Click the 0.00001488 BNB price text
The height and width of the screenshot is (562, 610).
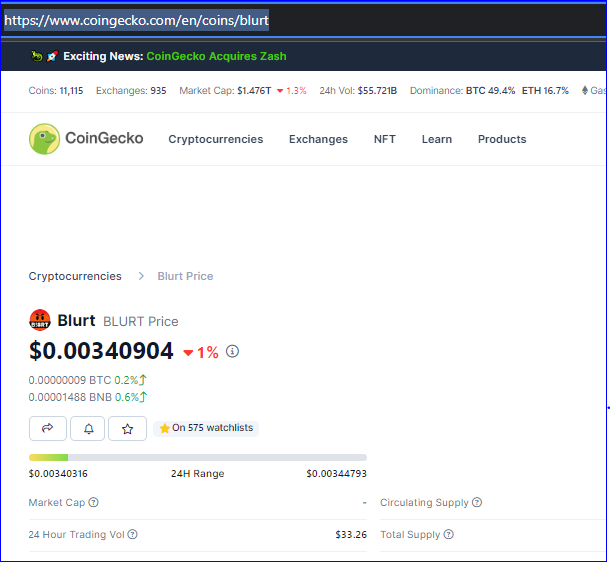click(x=70, y=397)
